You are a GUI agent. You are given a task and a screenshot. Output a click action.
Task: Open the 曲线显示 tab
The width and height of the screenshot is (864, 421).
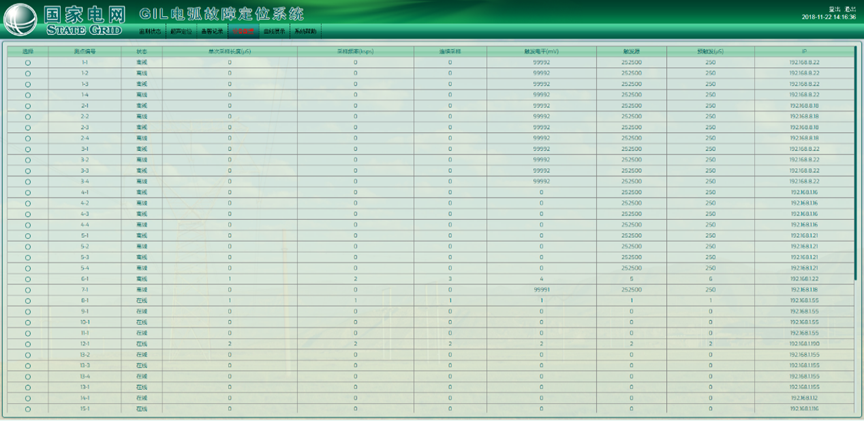[274, 31]
